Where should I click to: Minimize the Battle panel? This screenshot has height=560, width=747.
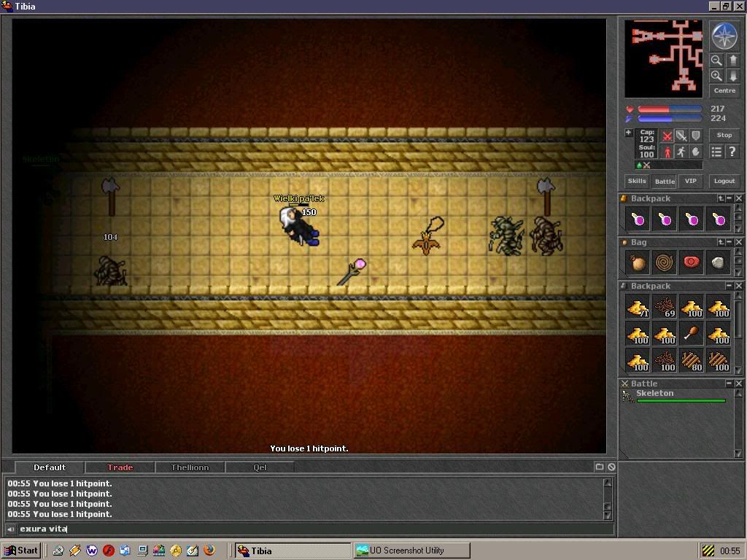(729, 384)
